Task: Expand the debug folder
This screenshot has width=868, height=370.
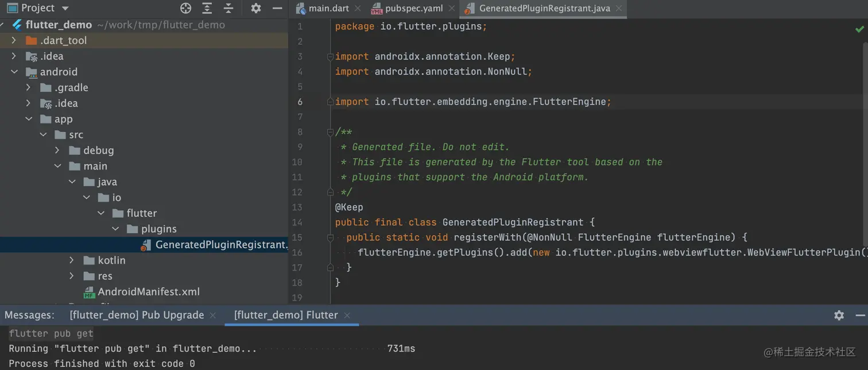Action: [57, 150]
